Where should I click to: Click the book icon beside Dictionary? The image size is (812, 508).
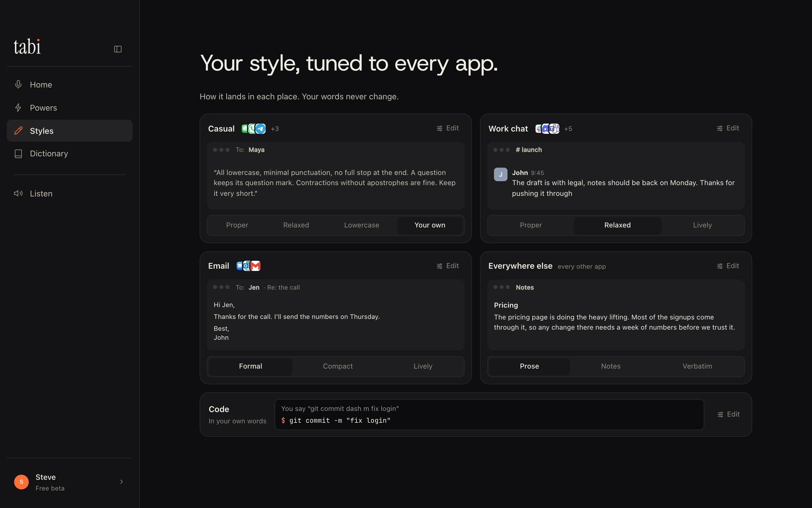18,154
